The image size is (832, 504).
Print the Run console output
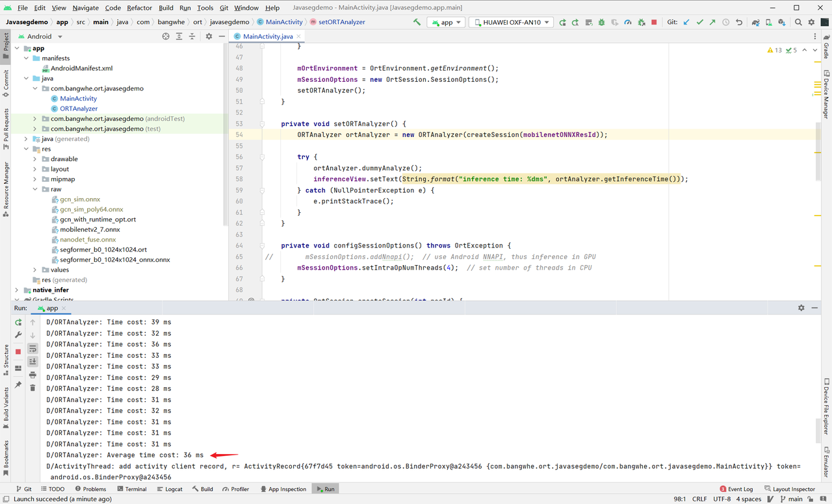pyautogui.click(x=32, y=375)
